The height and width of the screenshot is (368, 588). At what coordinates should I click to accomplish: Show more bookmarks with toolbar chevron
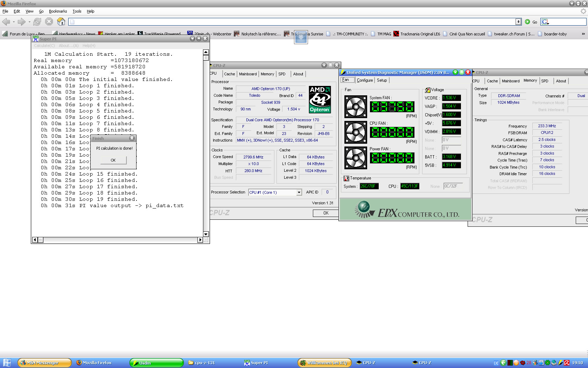(x=583, y=34)
